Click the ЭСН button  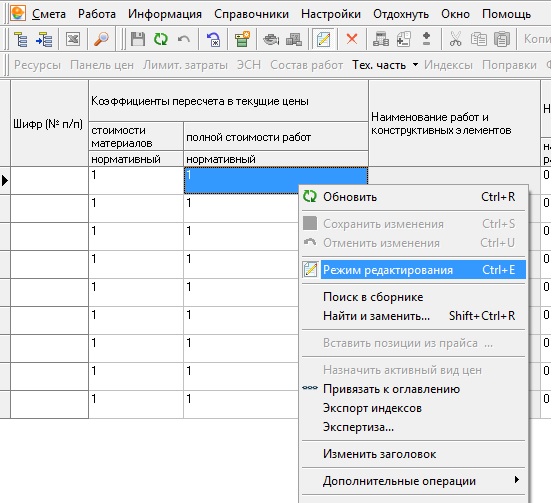pos(249,65)
